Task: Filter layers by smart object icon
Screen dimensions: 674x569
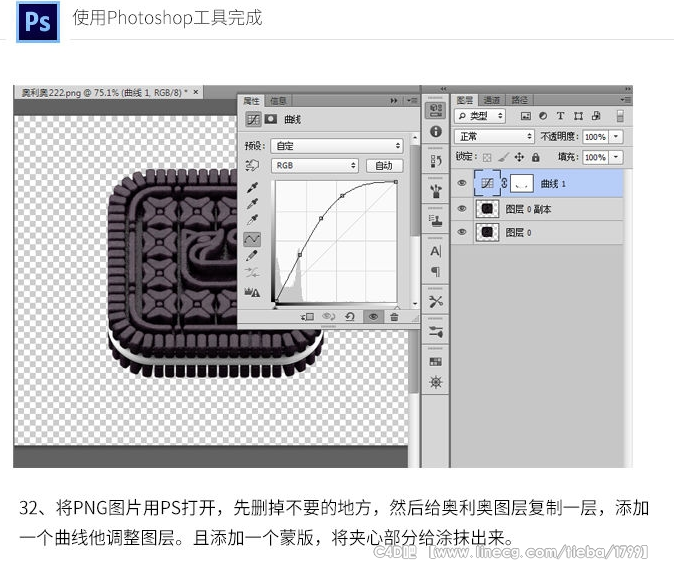Action: [x=596, y=116]
